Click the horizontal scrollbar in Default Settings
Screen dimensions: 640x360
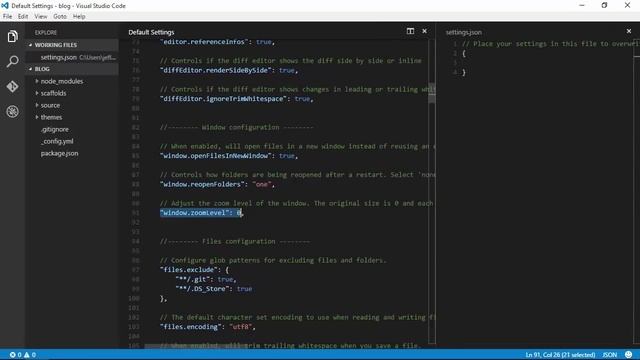click(x=196, y=346)
